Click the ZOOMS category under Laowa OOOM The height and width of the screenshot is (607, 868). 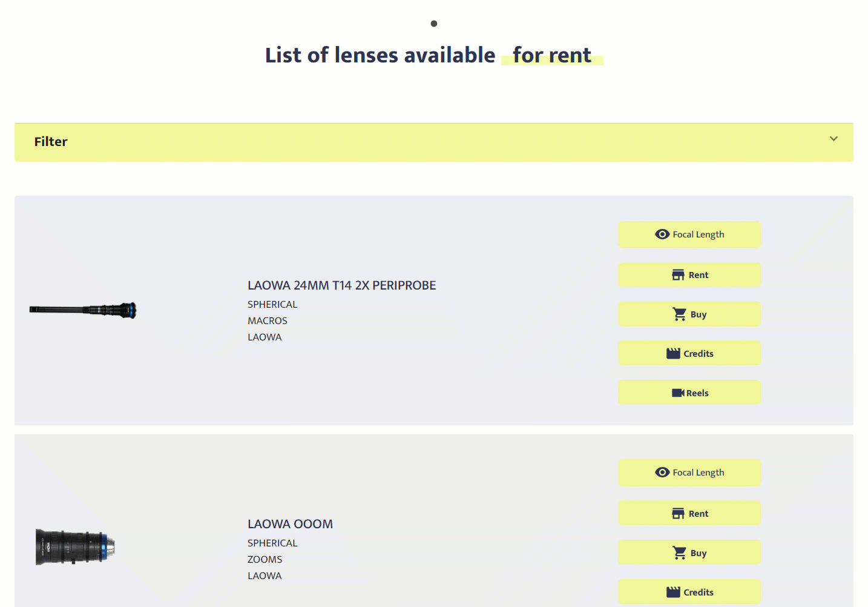pyautogui.click(x=265, y=560)
